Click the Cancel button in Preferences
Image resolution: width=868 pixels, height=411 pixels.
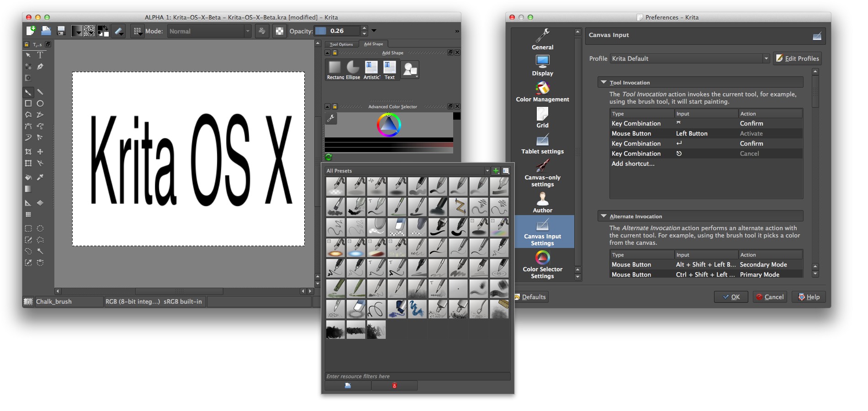(x=770, y=297)
